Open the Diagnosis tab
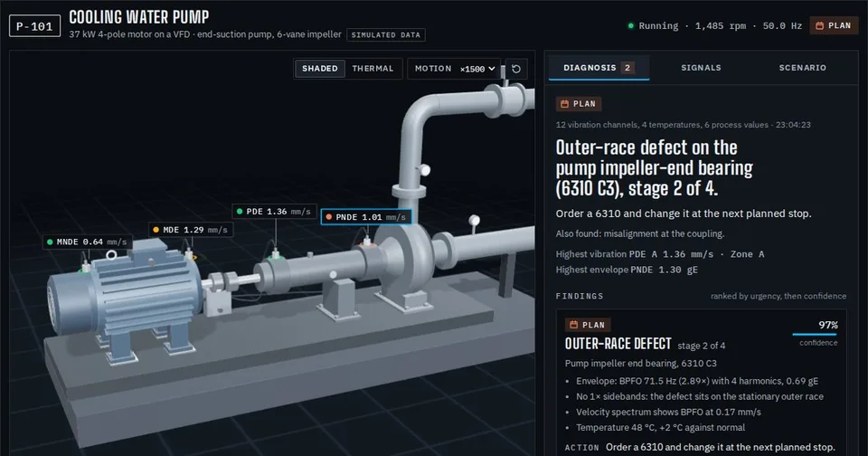The height and width of the screenshot is (456, 868). point(599,68)
